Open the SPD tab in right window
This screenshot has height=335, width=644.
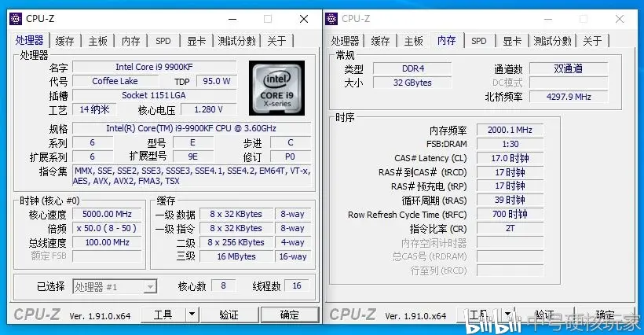(479, 41)
